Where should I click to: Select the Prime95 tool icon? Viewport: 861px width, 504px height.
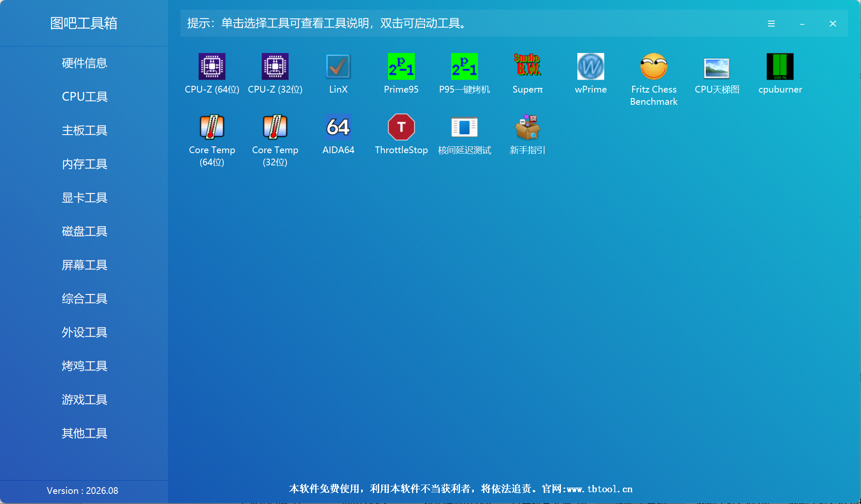[x=401, y=66]
